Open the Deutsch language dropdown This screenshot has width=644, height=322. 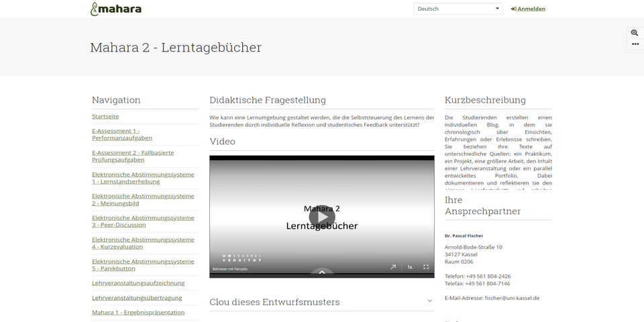point(458,9)
